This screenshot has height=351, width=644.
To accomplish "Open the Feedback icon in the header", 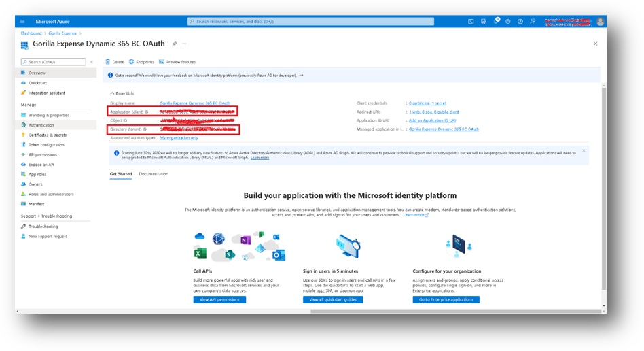I will click(533, 21).
